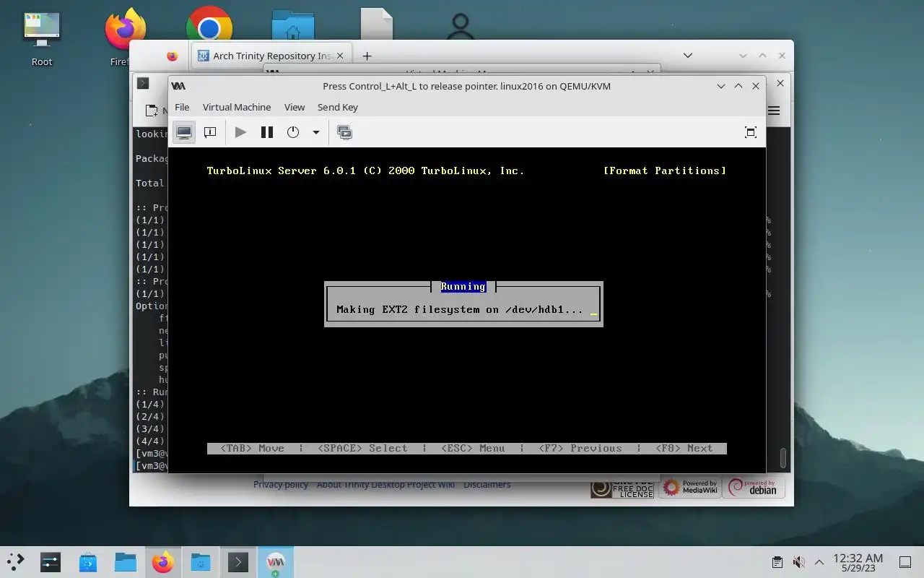Open the View menu
924x578 pixels.
click(295, 107)
